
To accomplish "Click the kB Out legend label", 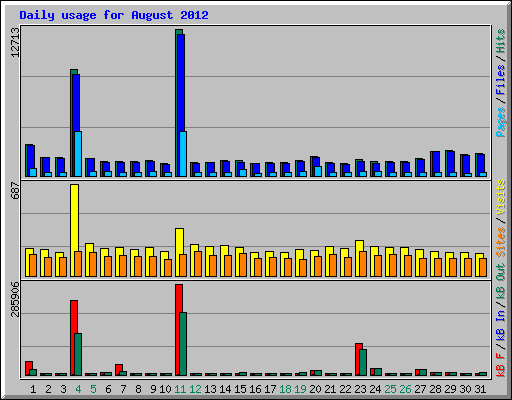I will coord(500,282).
